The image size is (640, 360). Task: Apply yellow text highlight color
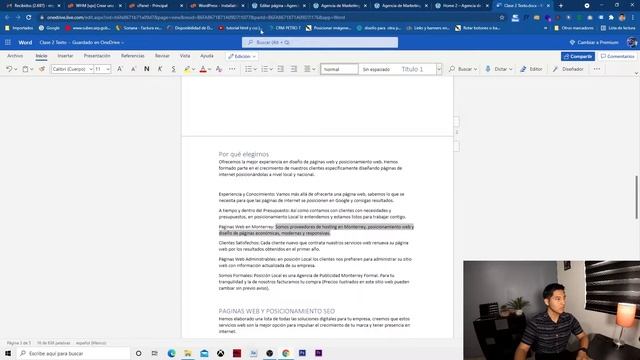pyautogui.click(x=187, y=69)
